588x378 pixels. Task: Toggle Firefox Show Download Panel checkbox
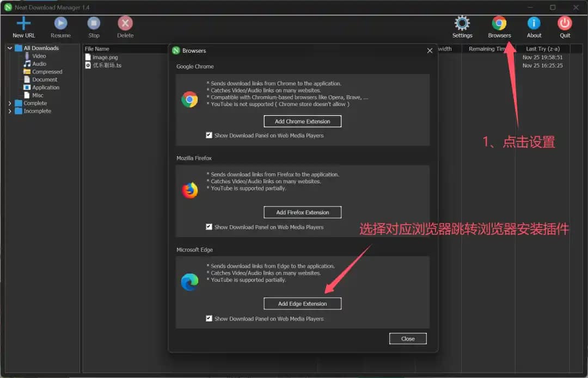pos(209,227)
